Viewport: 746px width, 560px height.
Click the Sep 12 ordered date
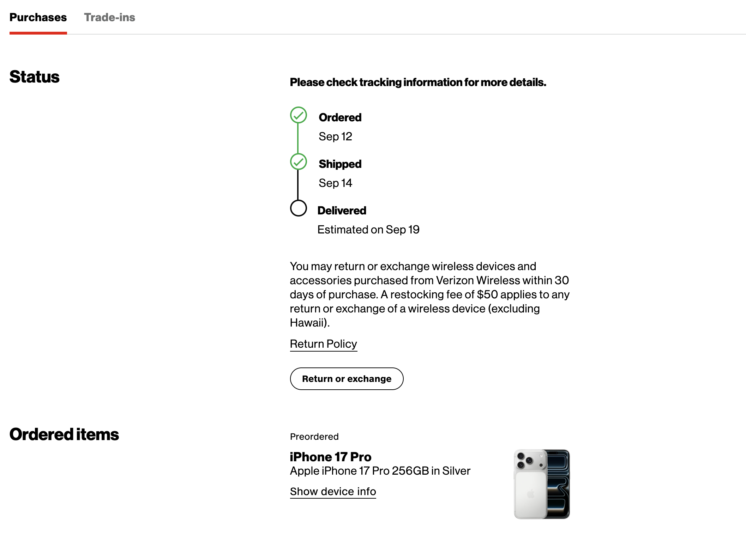coord(335,136)
